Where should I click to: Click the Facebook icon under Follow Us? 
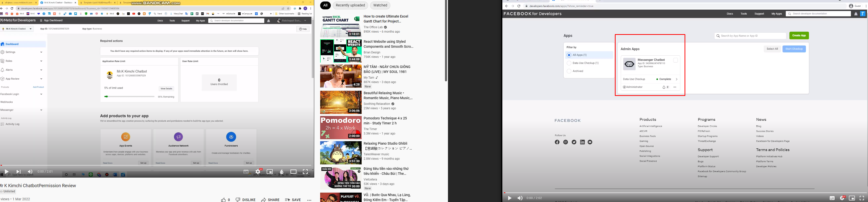point(557,142)
